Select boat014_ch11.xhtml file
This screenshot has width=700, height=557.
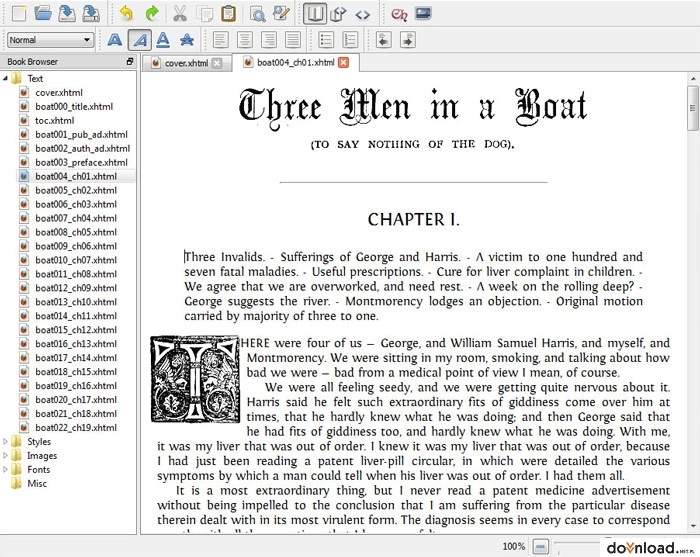pos(76,316)
